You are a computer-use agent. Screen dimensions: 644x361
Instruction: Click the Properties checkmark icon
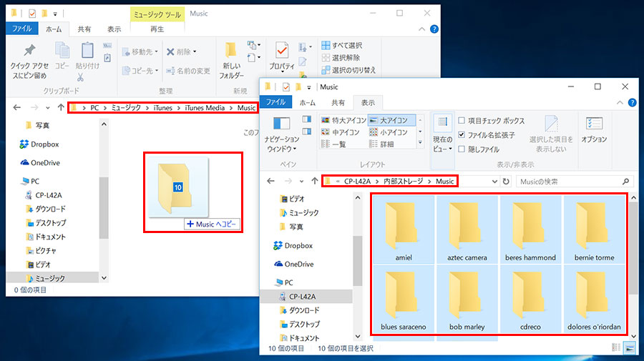[x=282, y=51]
